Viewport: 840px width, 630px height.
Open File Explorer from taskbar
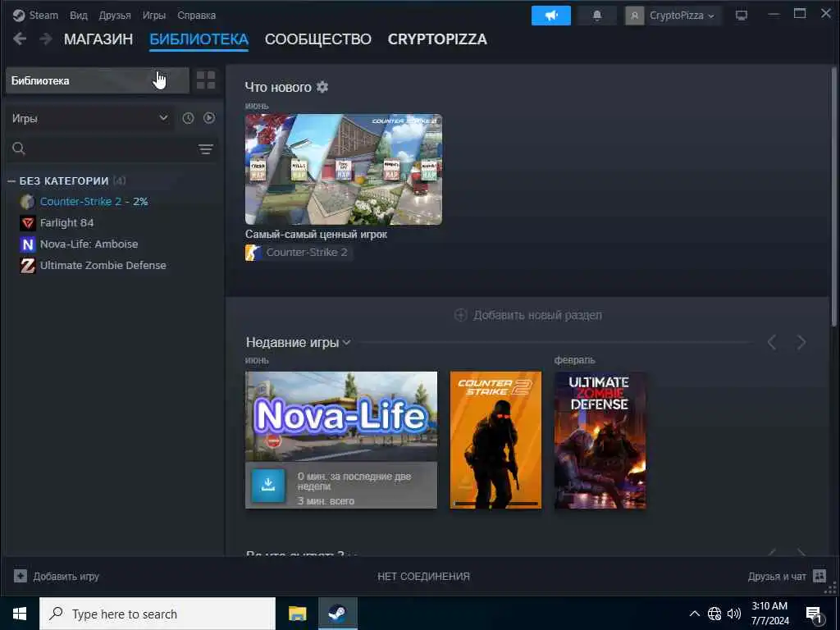coord(297,614)
